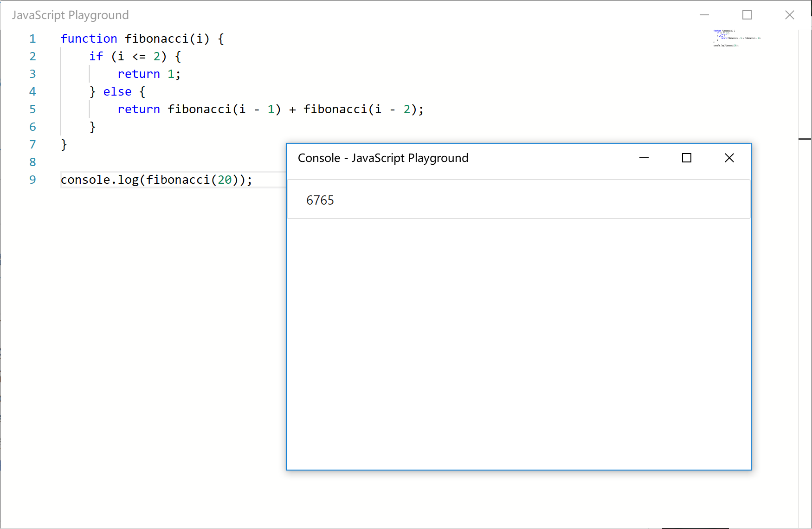The width and height of the screenshot is (812, 529).
Task: Click the console.log(fibonacci(20)) line
Action: coord(156,180)
